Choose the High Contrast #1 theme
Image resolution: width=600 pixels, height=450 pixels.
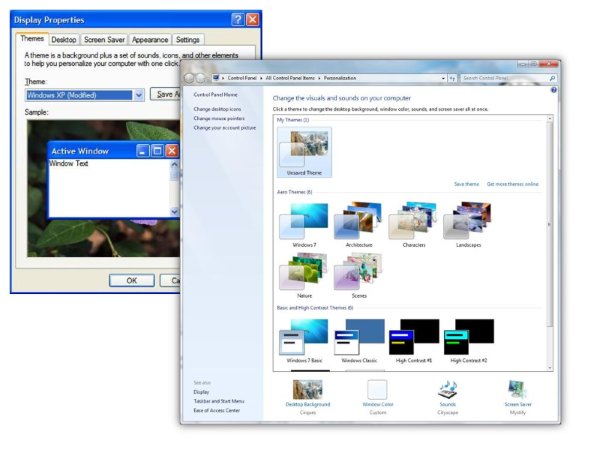coord(414,337)
